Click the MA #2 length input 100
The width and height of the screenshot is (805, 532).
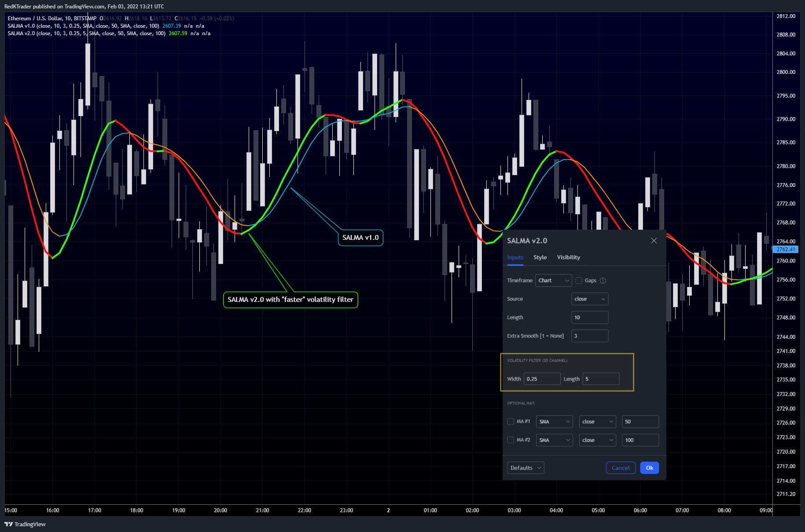click(x=640, y=440)
